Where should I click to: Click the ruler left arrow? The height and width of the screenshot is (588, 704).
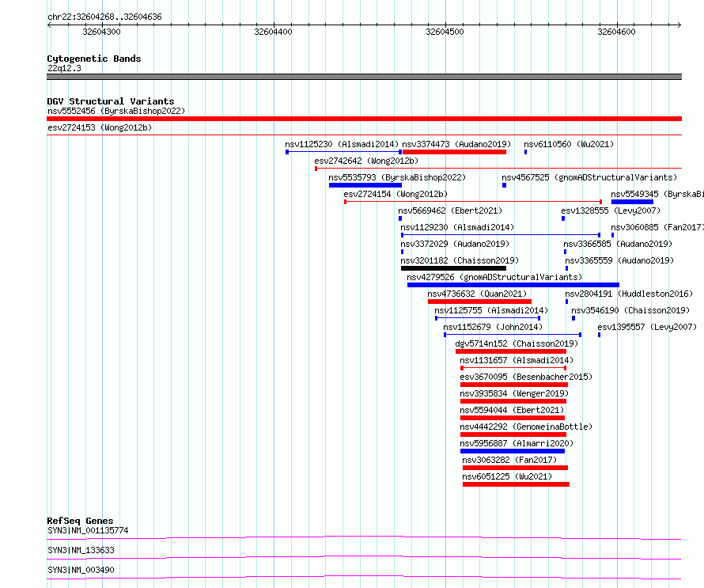(x=49, y=25)
